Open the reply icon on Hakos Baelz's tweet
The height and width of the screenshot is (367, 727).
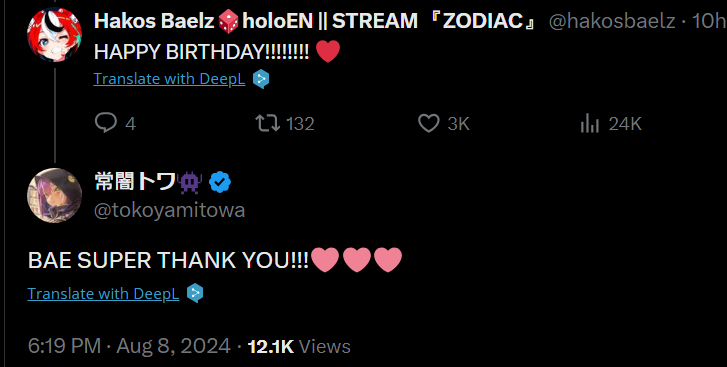pyautogui.click(x=106, y=123)
